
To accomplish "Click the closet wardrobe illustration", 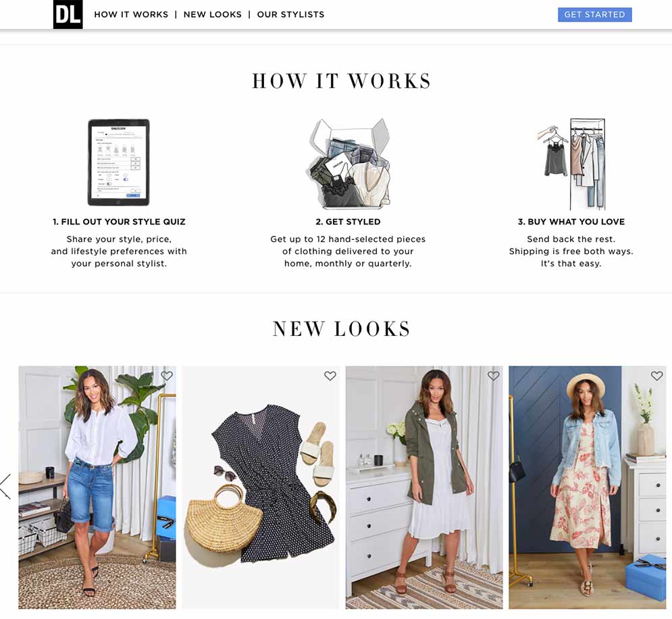I will coord(573,164).
